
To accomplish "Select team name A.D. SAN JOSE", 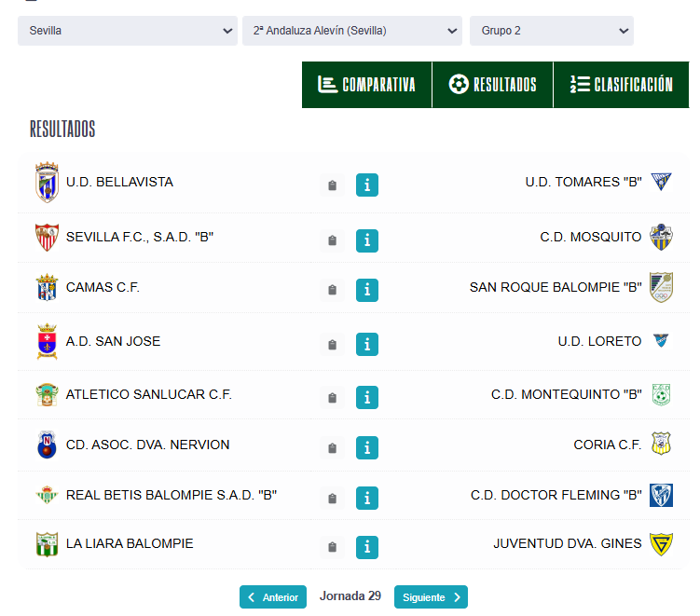I will point(113,341).
